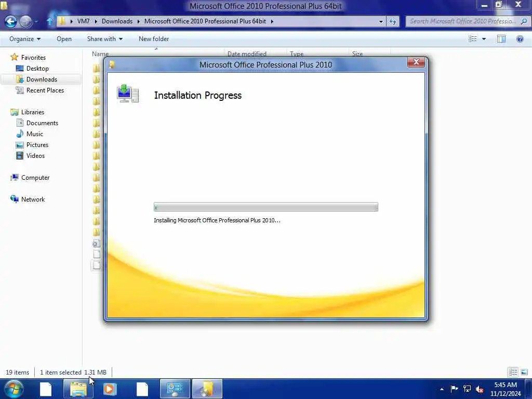The height and width of the screenshot is (399, 532).
Task: Click the Office installer computer icon
Action: [128, 94]
